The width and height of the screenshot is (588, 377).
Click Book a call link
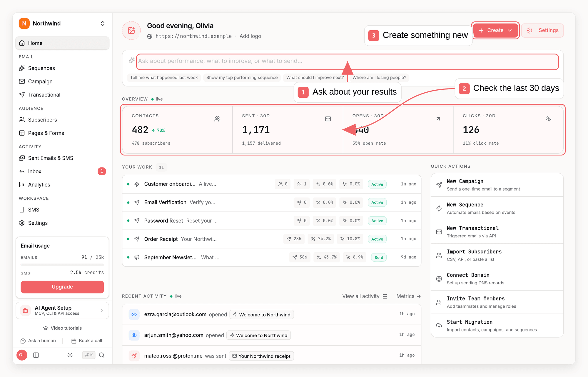(x=87, y=341)
